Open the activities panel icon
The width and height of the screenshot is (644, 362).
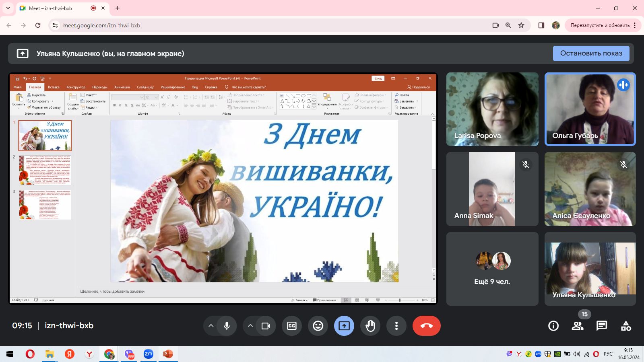[626, 326]
